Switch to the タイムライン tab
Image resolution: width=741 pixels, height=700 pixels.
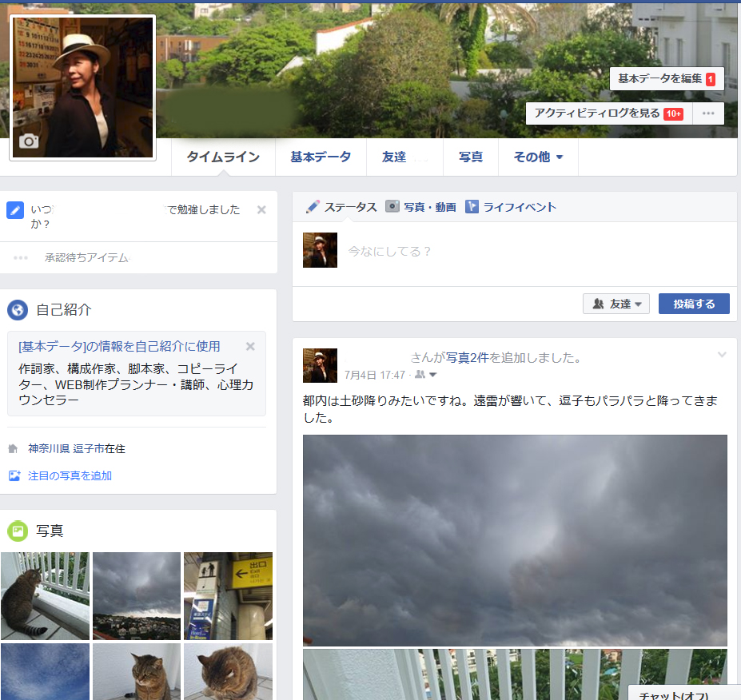pos(223,157)
